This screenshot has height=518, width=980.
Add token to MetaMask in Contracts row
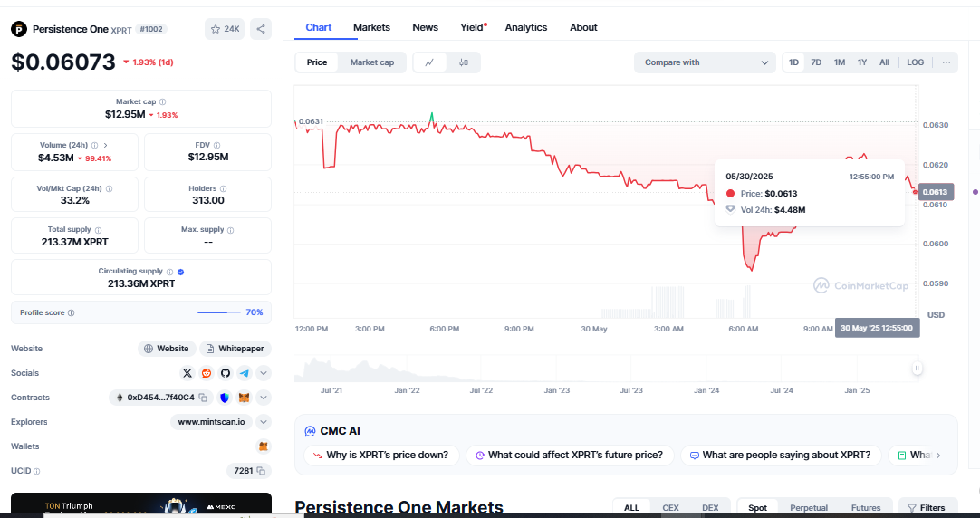(245, 398)
